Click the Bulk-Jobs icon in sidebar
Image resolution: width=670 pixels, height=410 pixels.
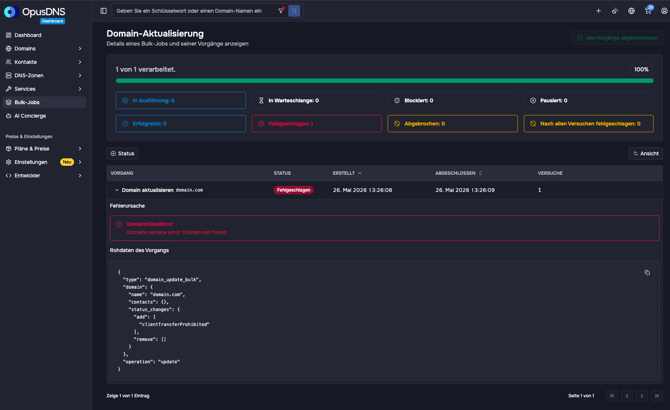pos(9,102)
